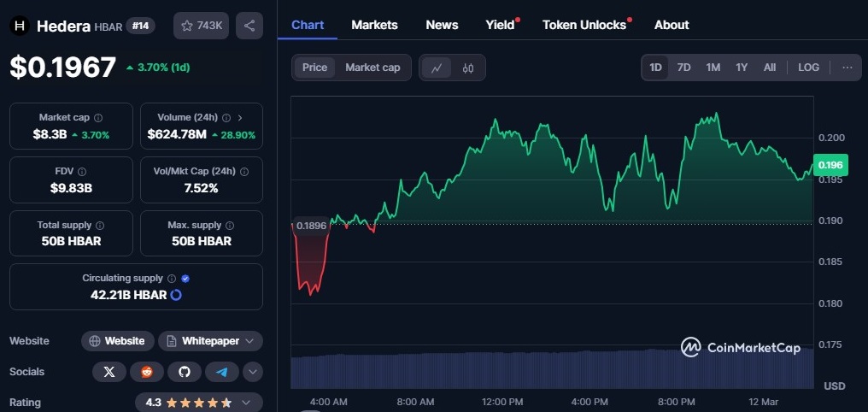
Task: Open Hedera's Reddit social link
Action: click(x=147, y=372)
